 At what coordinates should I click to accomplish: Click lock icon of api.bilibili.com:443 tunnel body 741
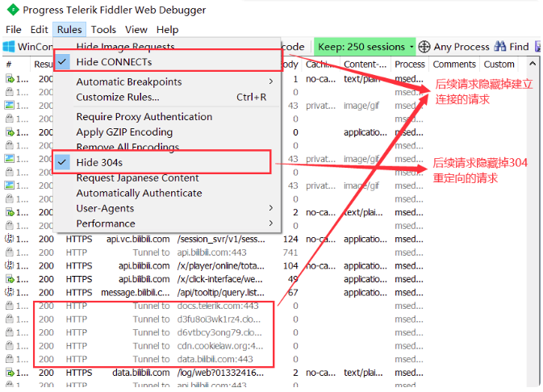(x=10, y=252)
